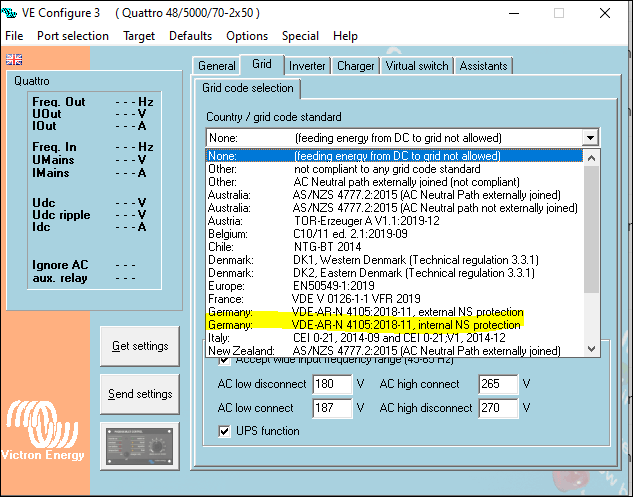Click the Send settings button

[x=140, y=394]
